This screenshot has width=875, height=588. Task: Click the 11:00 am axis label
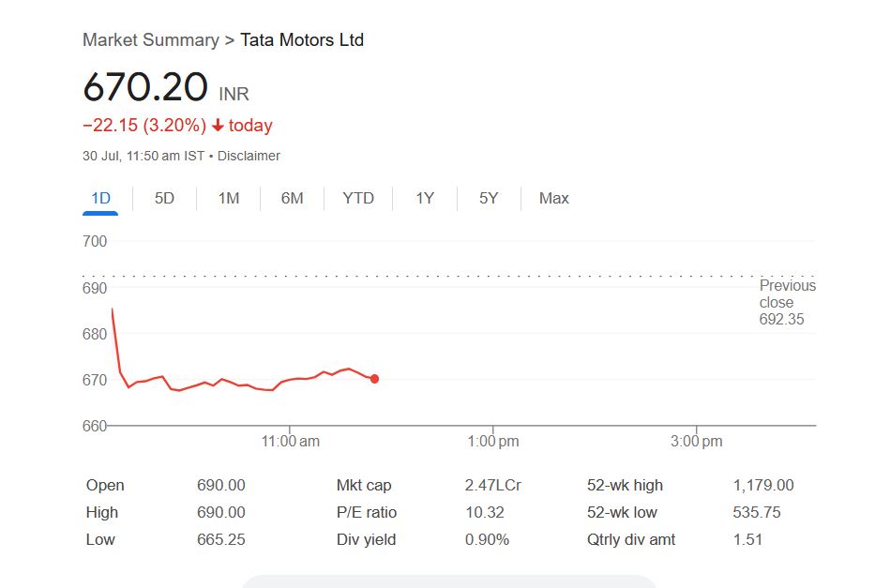tap(291, 441)
